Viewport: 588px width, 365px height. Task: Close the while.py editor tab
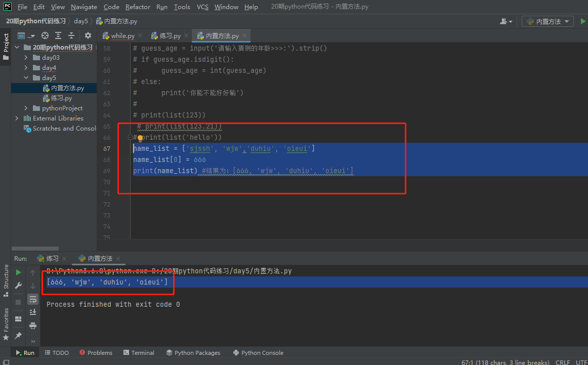click(x=140, y=35)
